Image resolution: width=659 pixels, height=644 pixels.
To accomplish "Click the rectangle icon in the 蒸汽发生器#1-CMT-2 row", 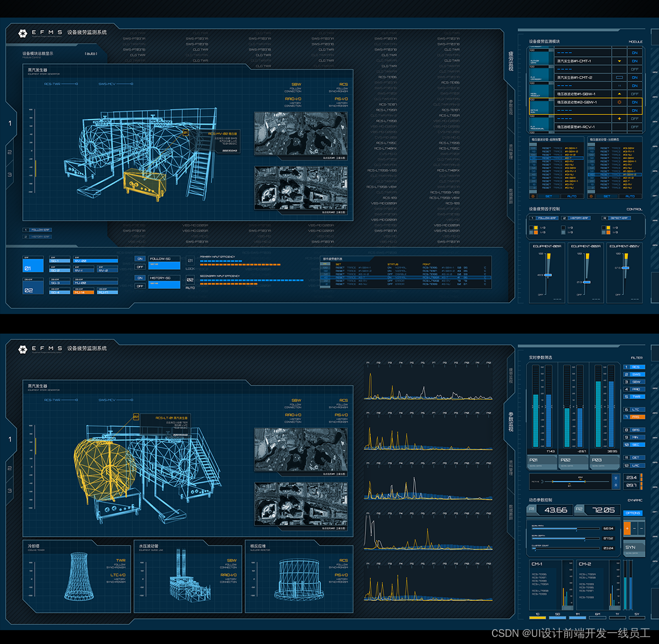I will (x=619, y=77).
